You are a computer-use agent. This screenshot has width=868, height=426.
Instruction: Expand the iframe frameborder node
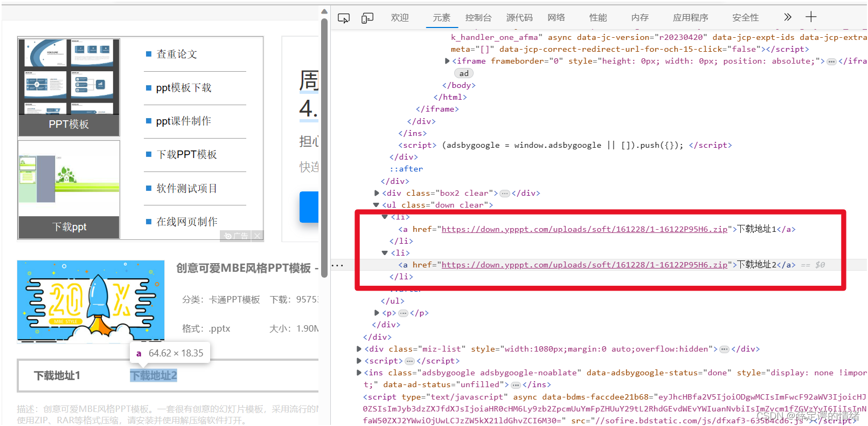[x=447, y=61]
